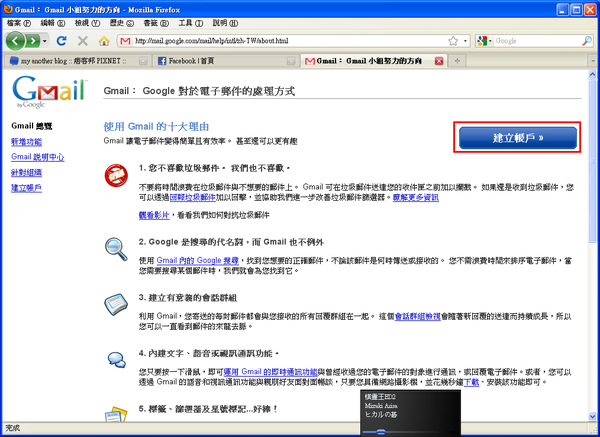The image size is (600, 437).
Task: Open the 針對組織 sidebar link
Action: pos(26,173)
